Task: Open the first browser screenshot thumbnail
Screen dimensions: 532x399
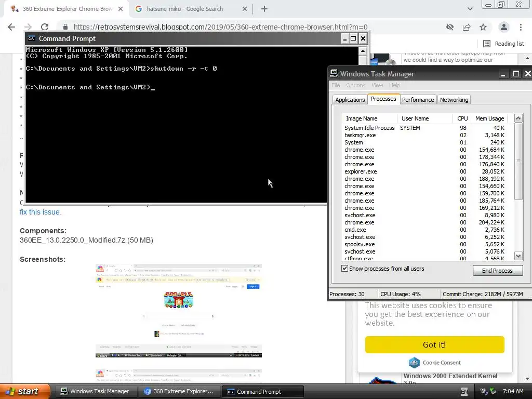Action: 179,311
